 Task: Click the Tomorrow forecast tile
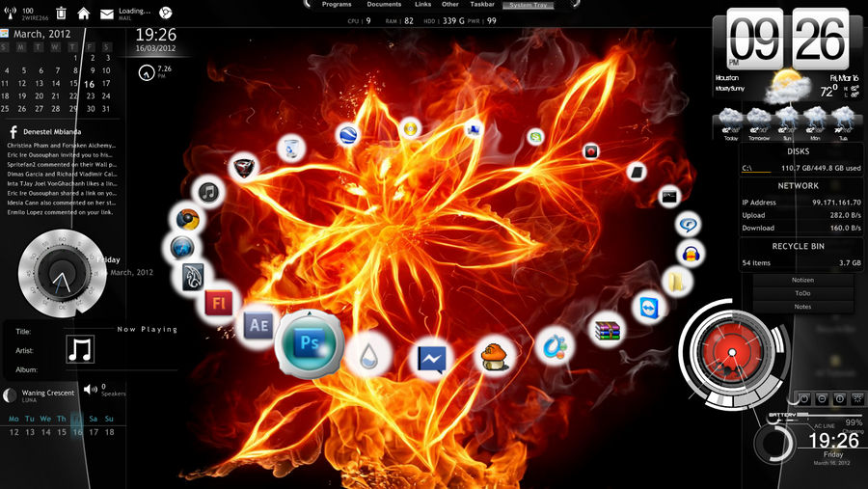click(x=759, y=124)
